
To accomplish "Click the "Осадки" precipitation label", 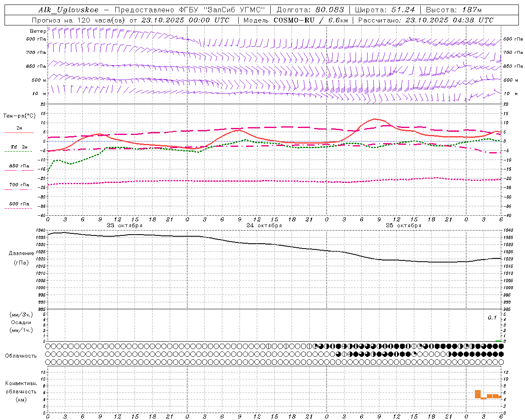I will coord(21,322).
